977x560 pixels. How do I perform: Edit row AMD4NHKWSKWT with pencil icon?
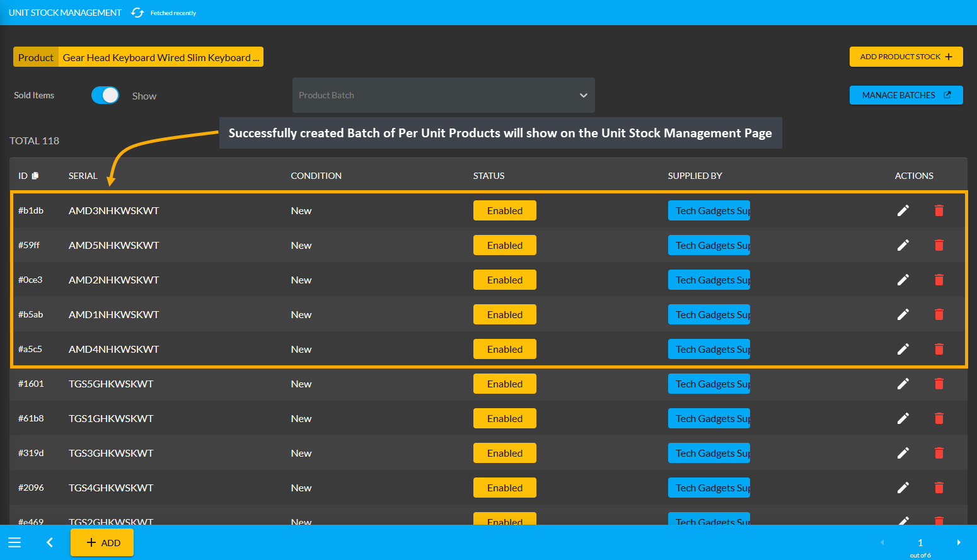point(903,349)
